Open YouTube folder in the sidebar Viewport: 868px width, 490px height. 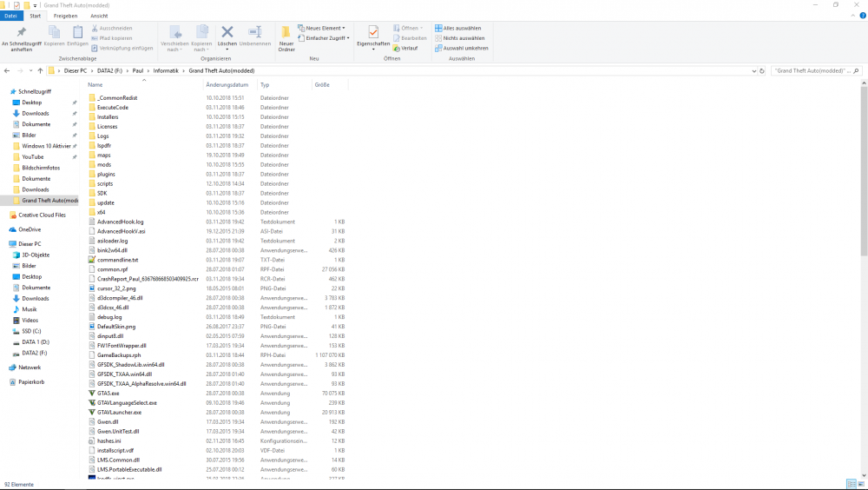click(x=33, y=157)
